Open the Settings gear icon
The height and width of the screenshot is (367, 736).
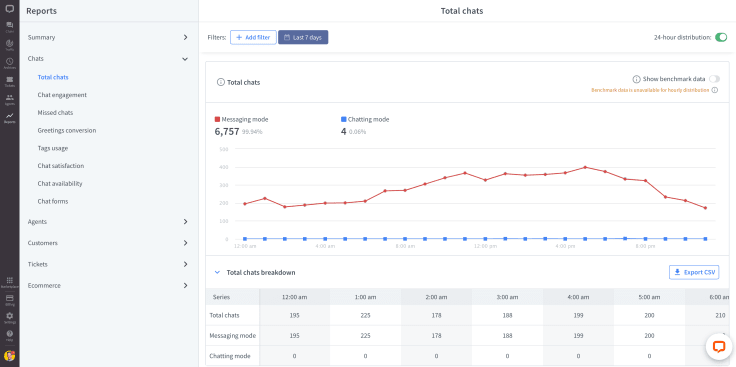9,318
